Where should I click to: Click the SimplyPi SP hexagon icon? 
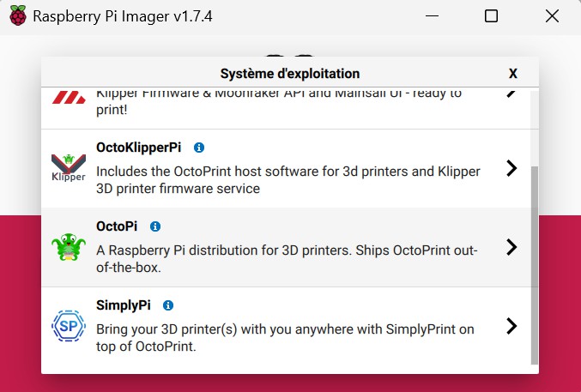click(x=69, y=326)
